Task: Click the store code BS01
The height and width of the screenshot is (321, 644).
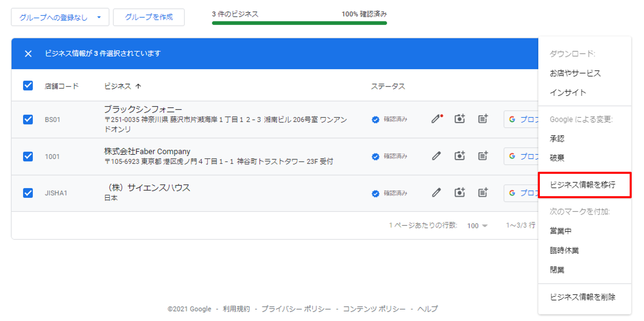Action: (52, 120)
